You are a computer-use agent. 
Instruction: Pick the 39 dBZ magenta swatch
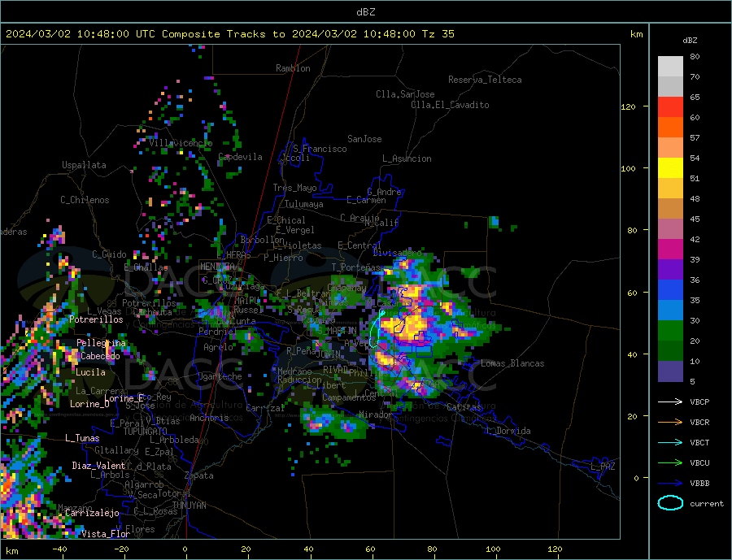tap(670, 250)
